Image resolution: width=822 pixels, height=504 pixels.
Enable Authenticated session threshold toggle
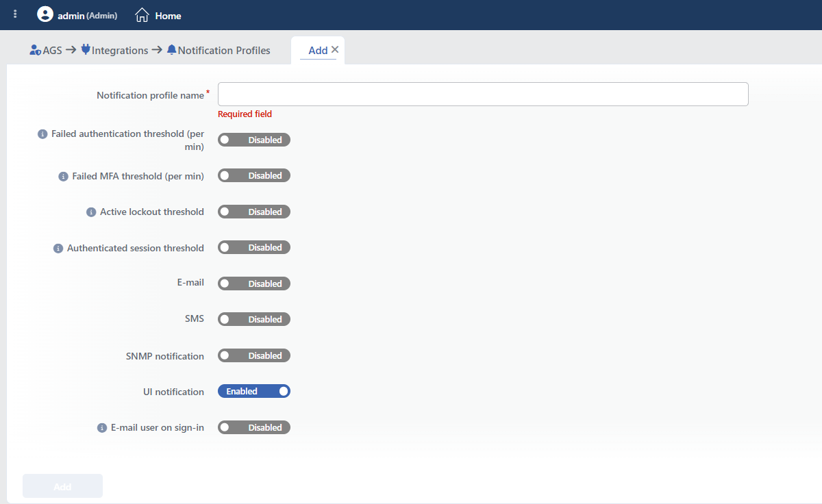pos(254,248)
